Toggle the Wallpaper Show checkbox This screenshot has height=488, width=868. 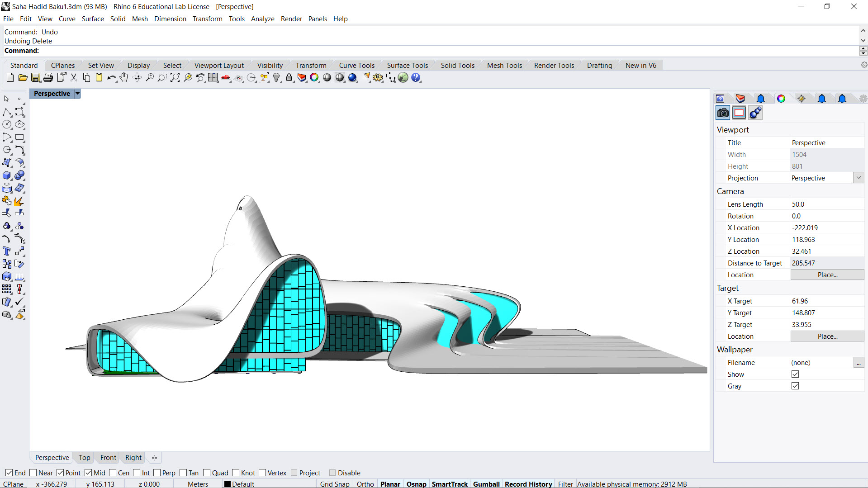click(x=795, y=374)
